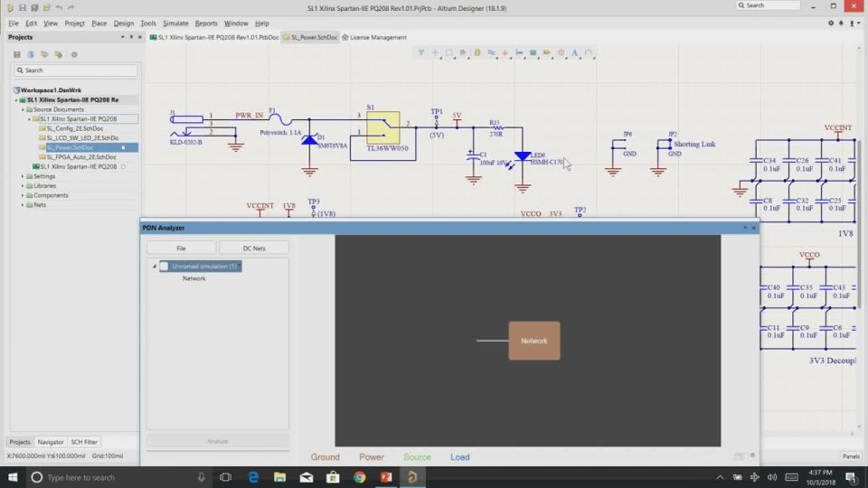This screenshot has width=868, height=488.
Task: Expand the Settings folder in Projects tree
Action: click(x=23, y=176)
